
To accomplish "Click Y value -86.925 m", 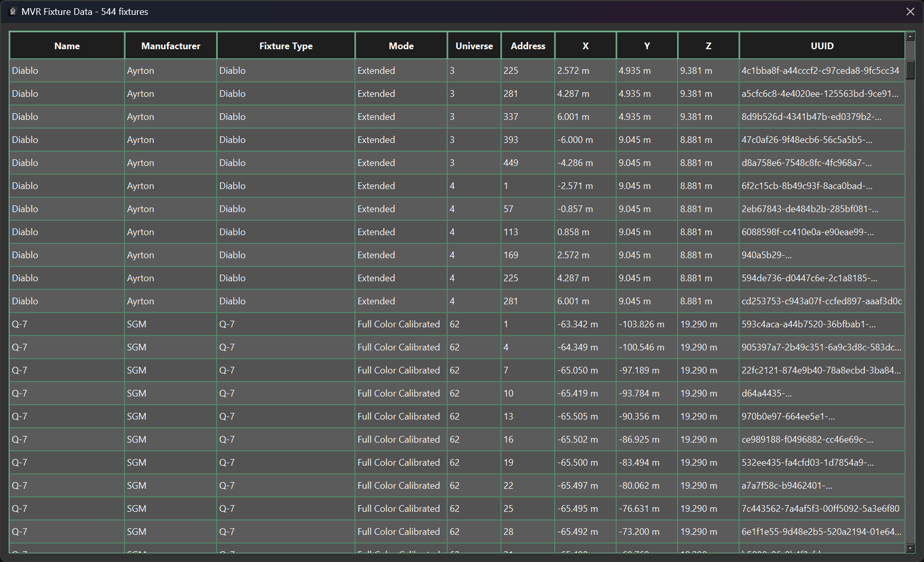I will pos(647,440).
